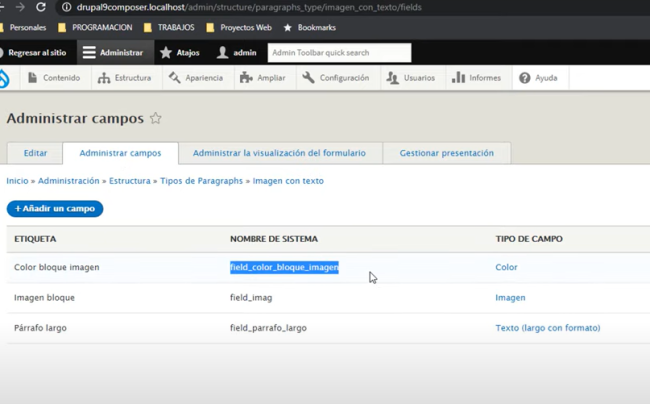
Task: Open the admin user account menu
Action: pos(237,53)
